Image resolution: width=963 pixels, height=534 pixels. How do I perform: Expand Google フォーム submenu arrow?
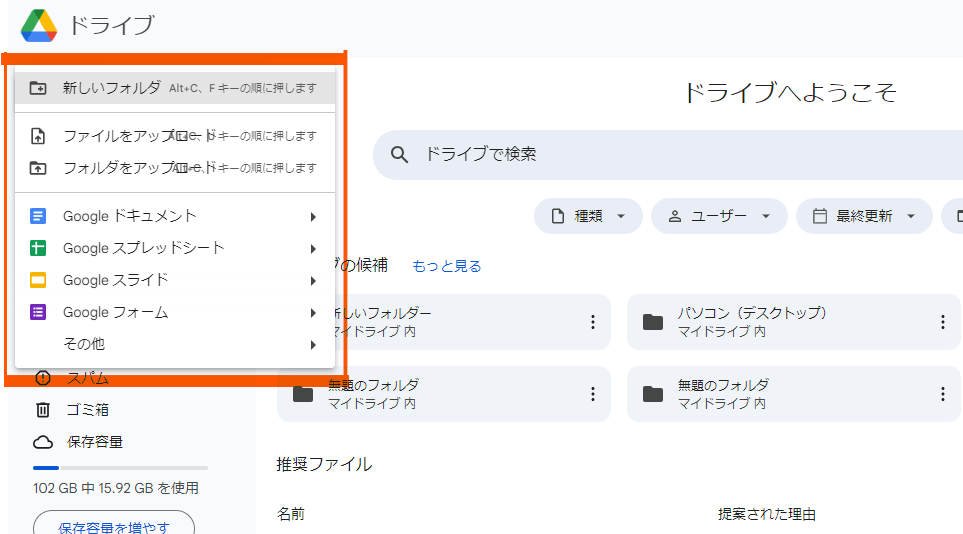tap(313, 313)
